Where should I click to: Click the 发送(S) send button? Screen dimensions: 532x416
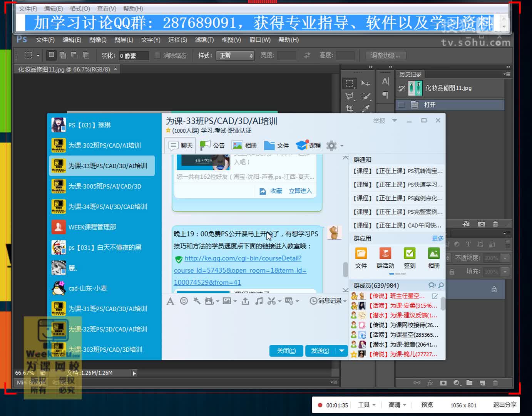[320, 351]
